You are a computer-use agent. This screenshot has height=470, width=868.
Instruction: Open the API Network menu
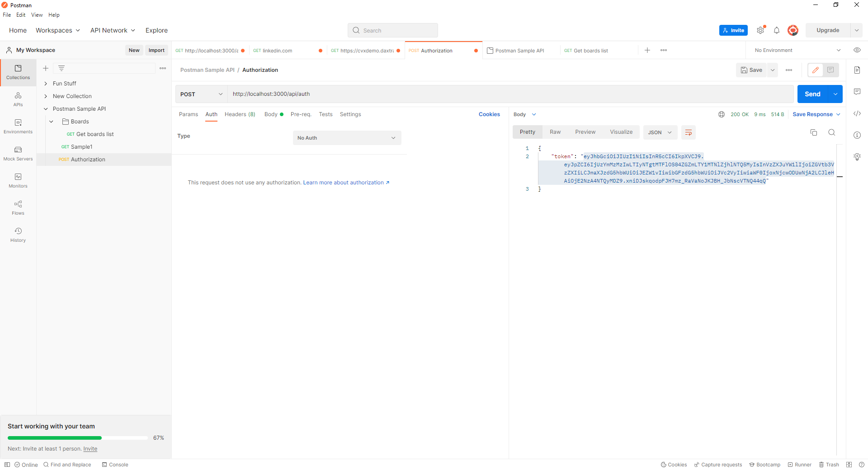coord(113,30)
